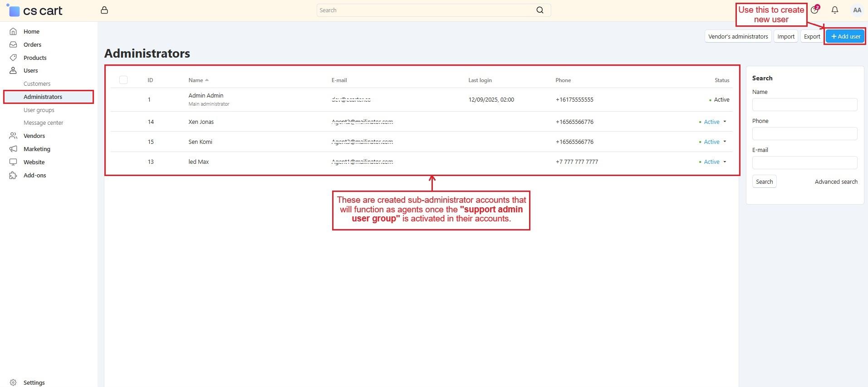Expand status dropdown for led Max
This screenshot has height=387, width=868.
(x=724, y=162)
